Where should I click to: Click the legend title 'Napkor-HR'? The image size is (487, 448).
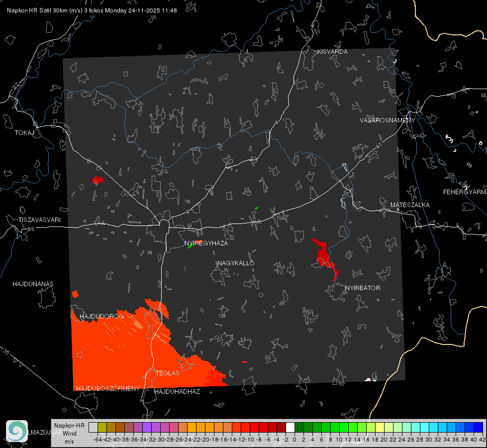click(69, 426)
